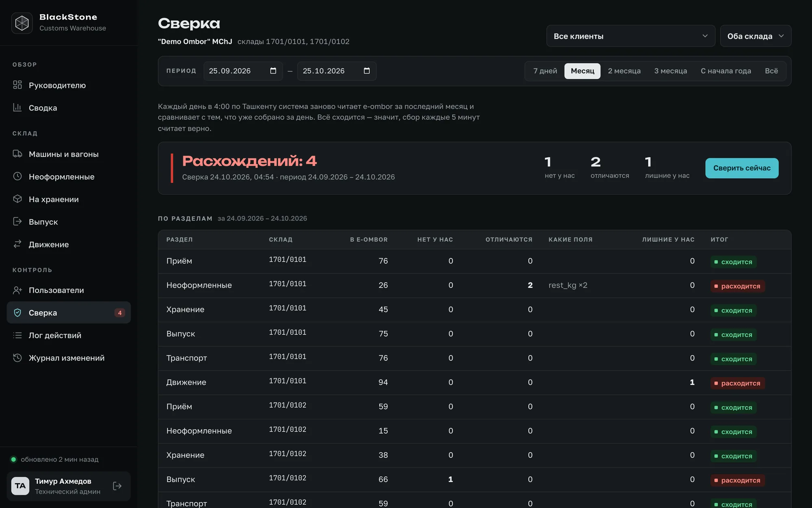Click the На хранении box icon
The image size is (812, 508).
[17, 199]
